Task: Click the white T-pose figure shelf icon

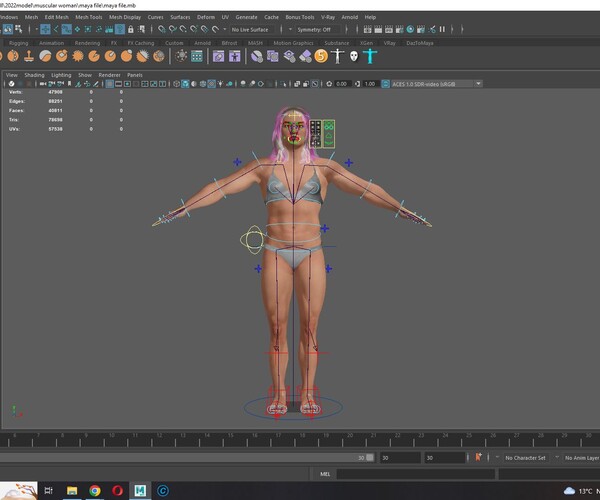Action: click(x=337, y=56)
